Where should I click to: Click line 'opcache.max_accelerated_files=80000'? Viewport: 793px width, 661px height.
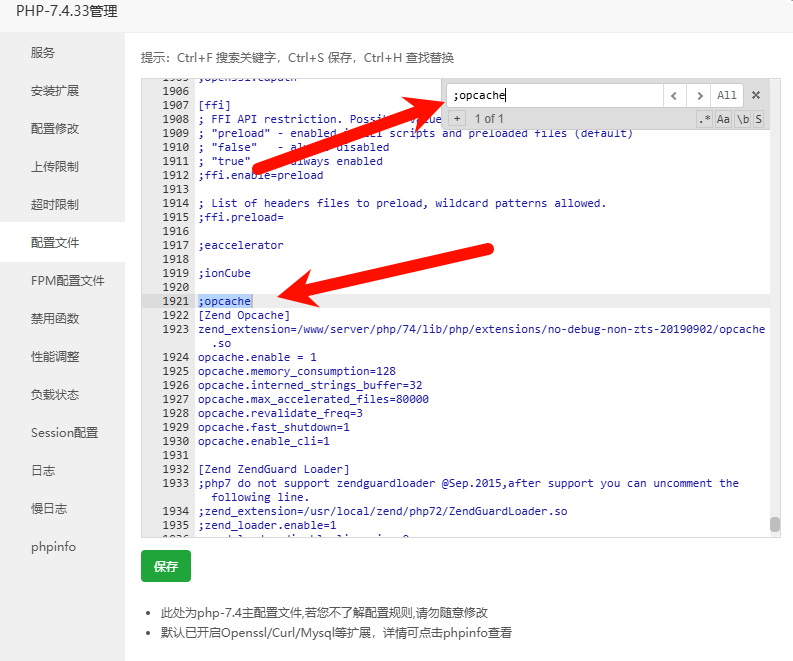coord(313,399)
